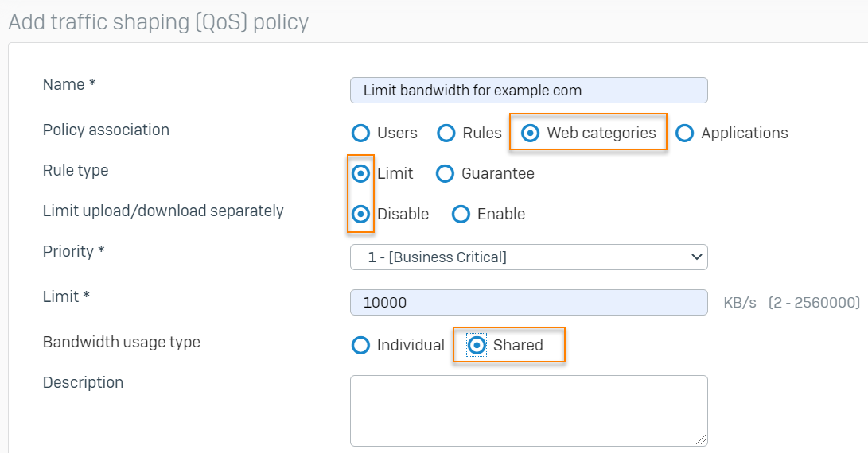
Task: Click the Limit value input field
Action: [x=528, y=302]
